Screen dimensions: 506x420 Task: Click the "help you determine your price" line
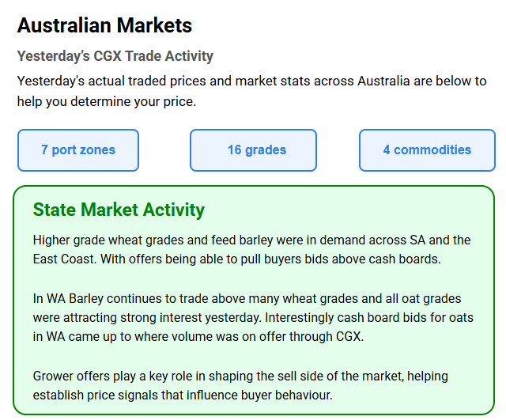(x=106, y=101)
